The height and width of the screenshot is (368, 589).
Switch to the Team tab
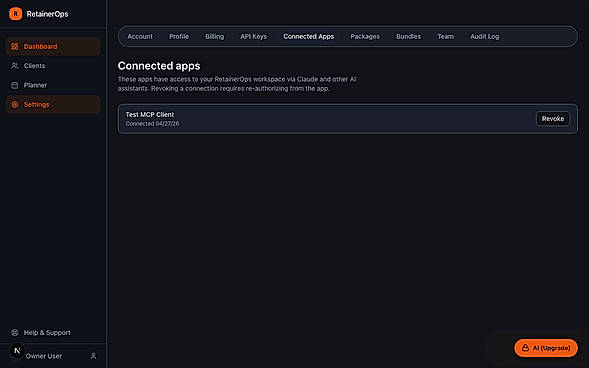click(x=446, y=36)
